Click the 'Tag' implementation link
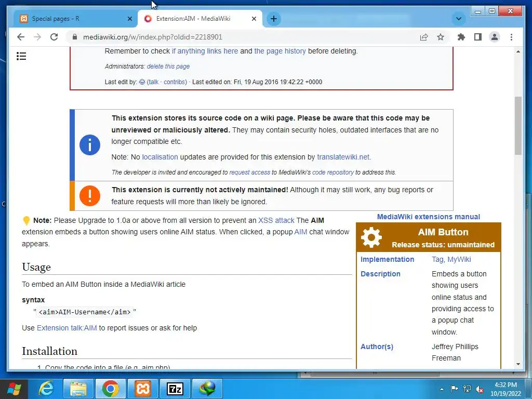532x399 pixels. [x=437, y=259]
